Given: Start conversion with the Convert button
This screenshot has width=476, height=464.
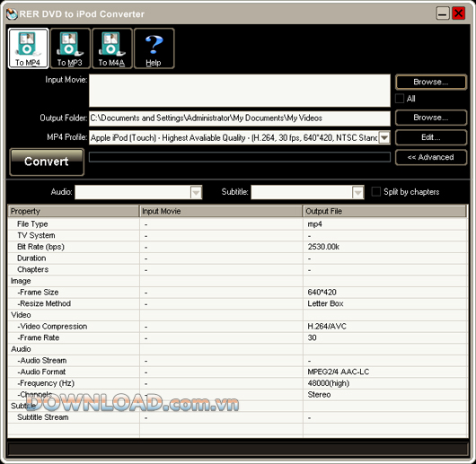Looking at the screenshot, I should pos(47,162).
